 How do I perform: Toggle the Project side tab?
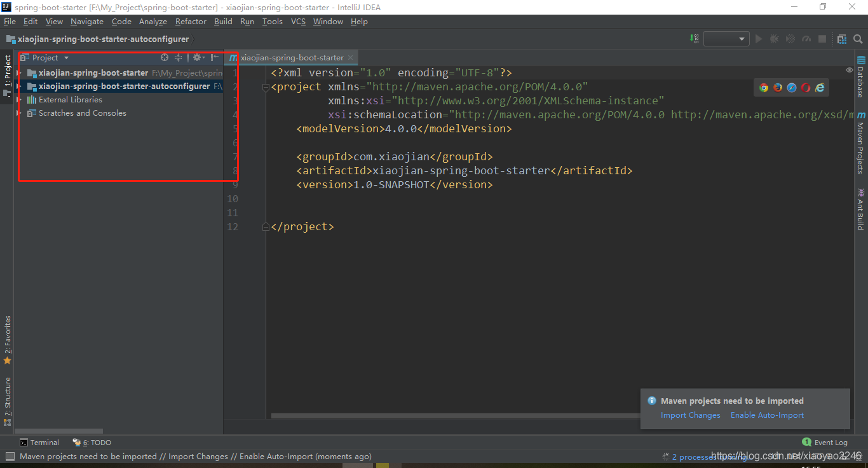click(7, 75)
